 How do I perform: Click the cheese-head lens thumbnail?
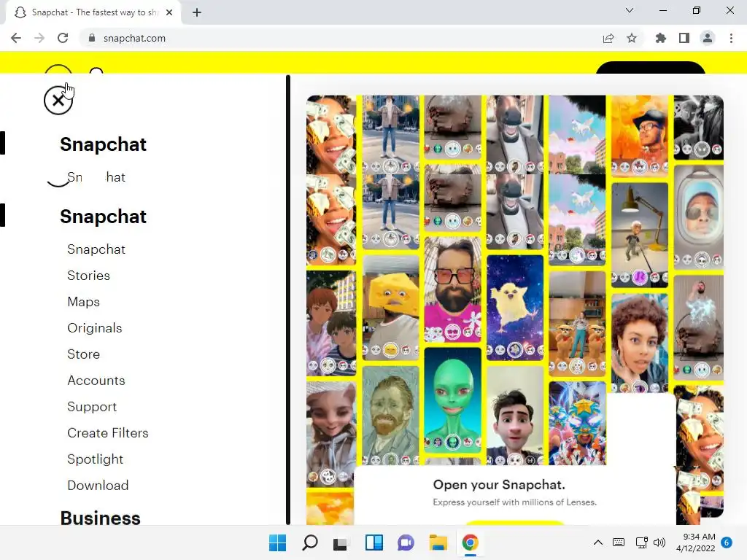[x=391, y=308]
